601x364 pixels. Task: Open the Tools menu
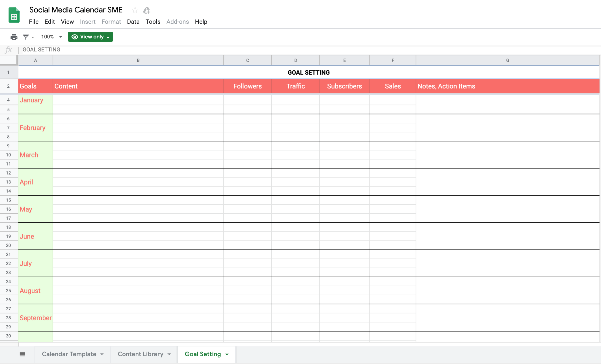click(x=153, y=22)
